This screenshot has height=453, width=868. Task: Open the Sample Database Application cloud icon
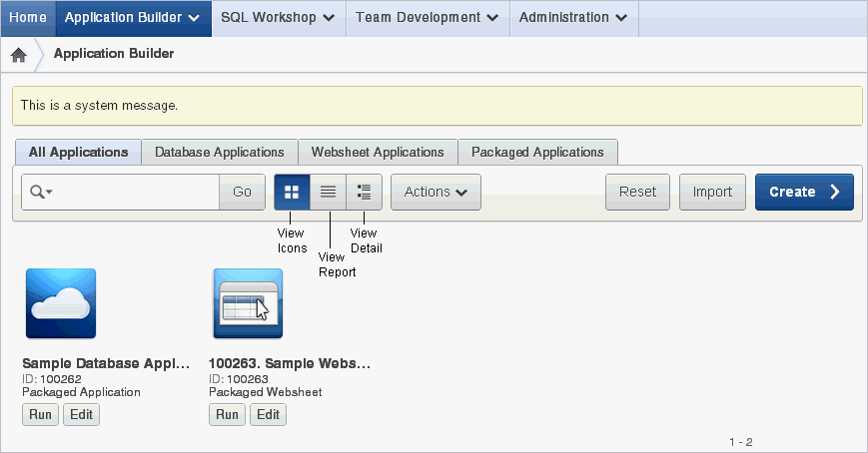click(x=61, y=303)
